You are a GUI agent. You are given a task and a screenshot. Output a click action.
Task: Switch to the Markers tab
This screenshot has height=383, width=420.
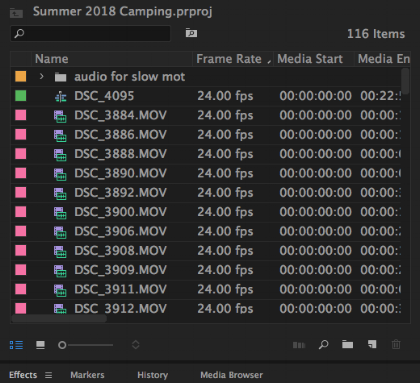click(87, 375)
